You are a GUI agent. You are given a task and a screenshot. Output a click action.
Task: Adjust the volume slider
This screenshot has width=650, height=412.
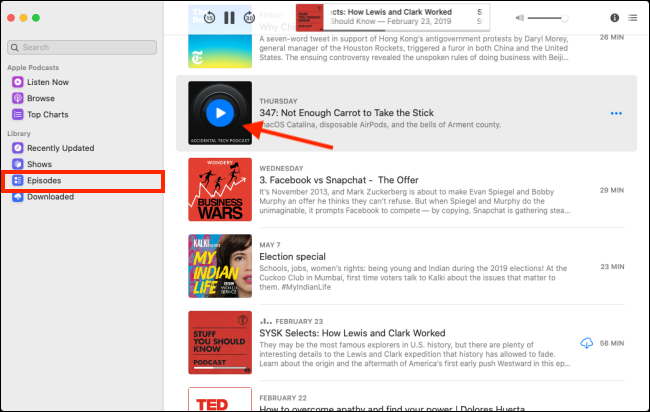[x=548, y=18]
